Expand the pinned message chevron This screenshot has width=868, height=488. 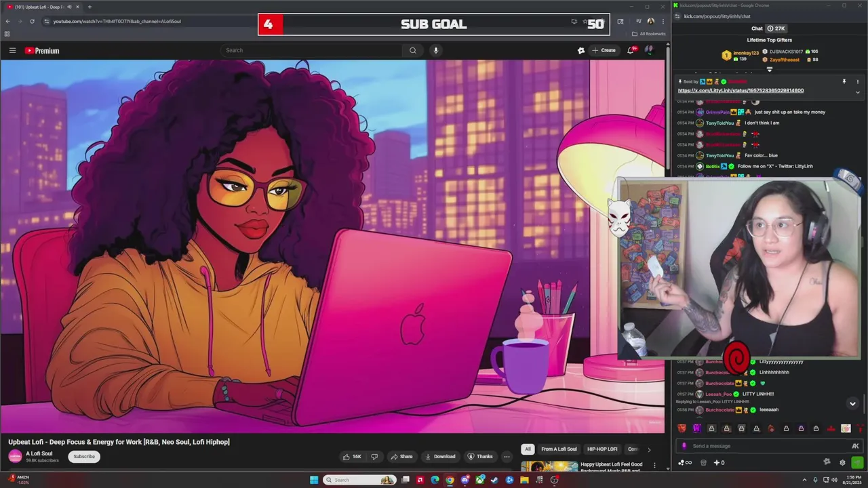click(857, 92)
